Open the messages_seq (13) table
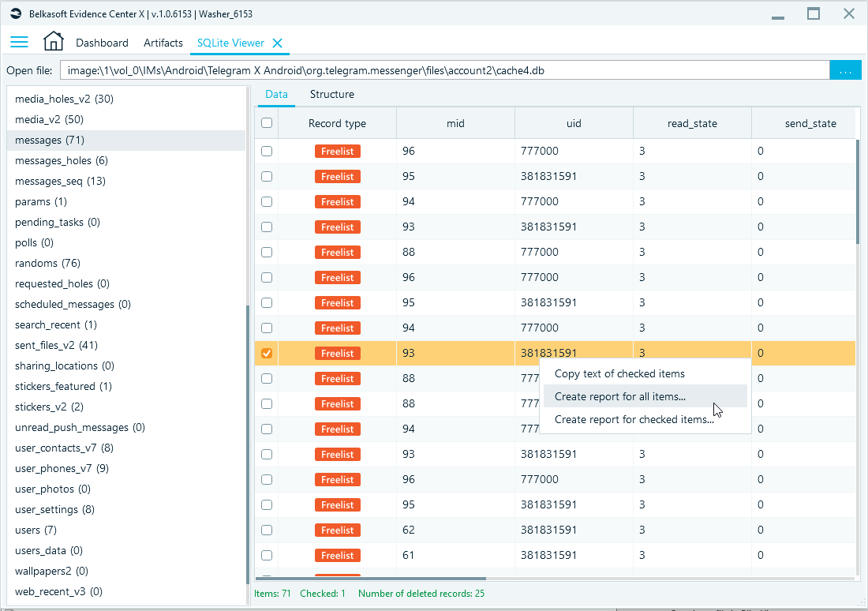Image resolution: width=868 pixels, height=611 pixels. (125, 181)
